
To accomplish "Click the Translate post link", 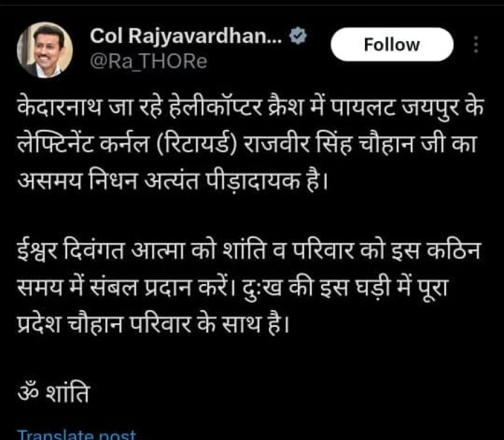I will (78, 435).
